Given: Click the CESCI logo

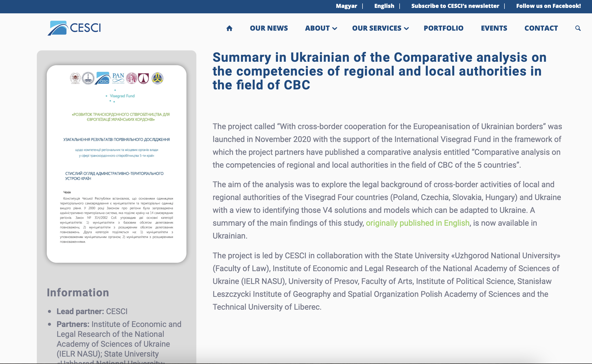Looking at the screenshot, I should click(74, 28).
